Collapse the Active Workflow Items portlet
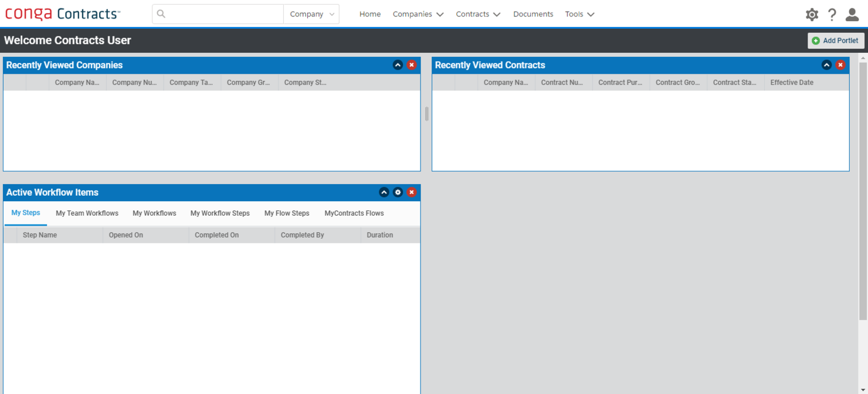 tap(384, 192)
